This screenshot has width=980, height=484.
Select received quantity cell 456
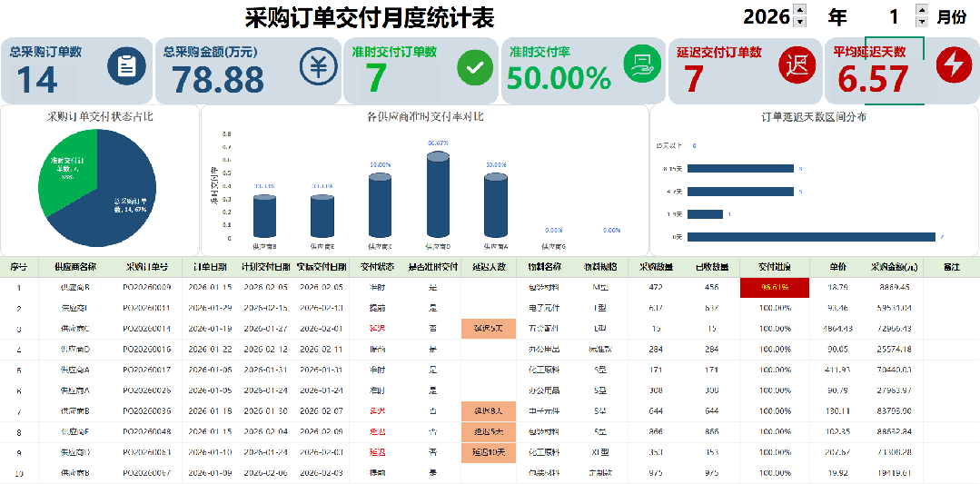[x=712, y=288]
